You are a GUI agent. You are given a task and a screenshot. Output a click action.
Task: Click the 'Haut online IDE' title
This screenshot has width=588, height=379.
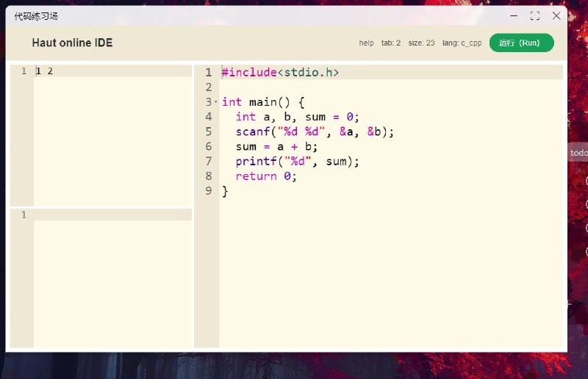point(72,43)
